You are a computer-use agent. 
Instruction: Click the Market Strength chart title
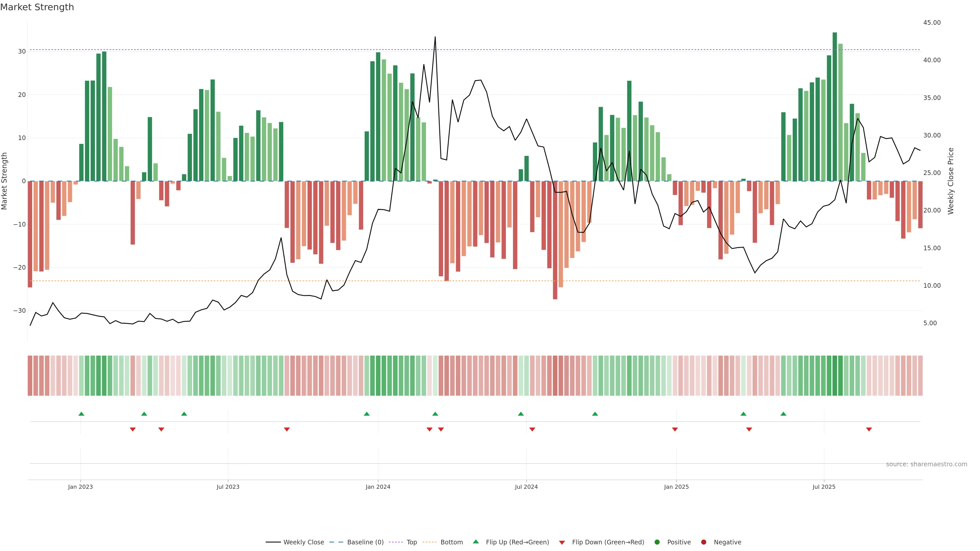click(37, 7)
